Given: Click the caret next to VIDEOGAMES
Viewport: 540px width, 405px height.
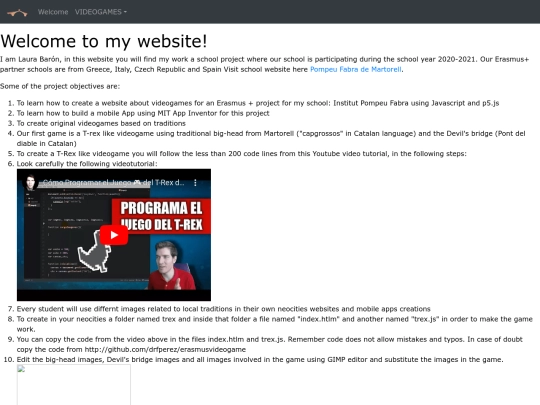Looking at the screenshot, I should (125, 12).
